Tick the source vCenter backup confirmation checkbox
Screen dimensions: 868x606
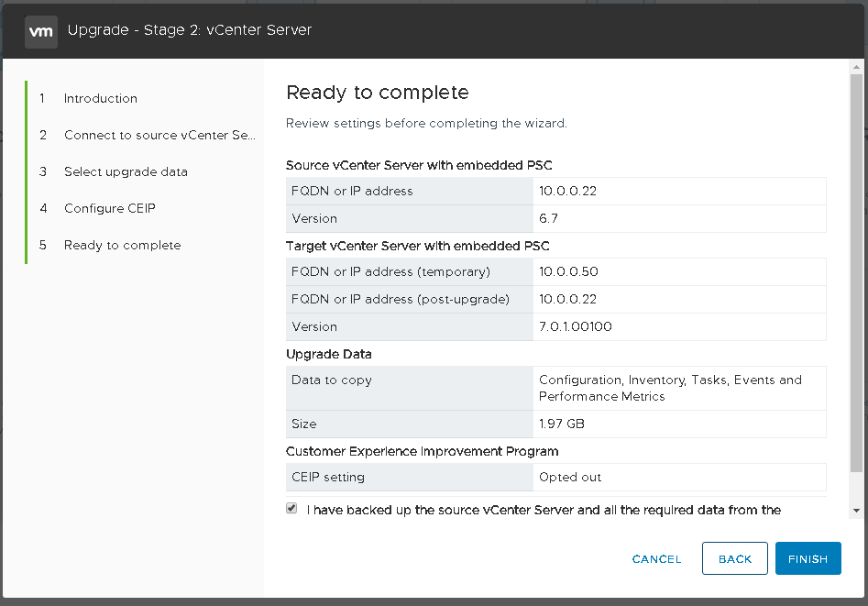point(291,508)
